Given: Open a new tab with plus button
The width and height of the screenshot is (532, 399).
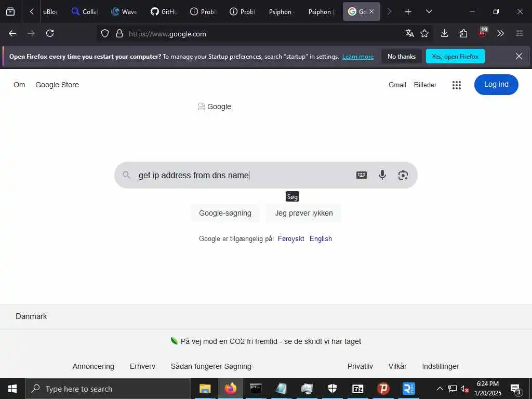Looking at the screenshot, I should click(408, 12).
